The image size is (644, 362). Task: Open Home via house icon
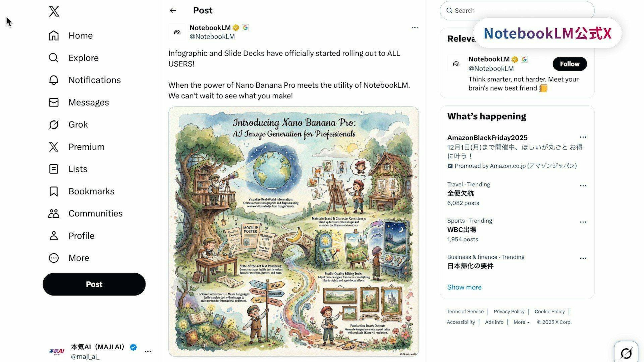[53, 36]
